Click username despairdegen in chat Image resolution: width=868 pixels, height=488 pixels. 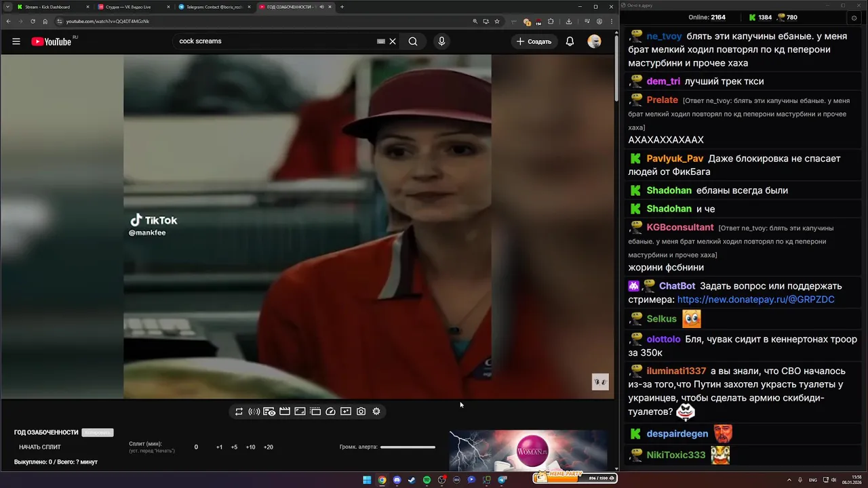point(677,434)
